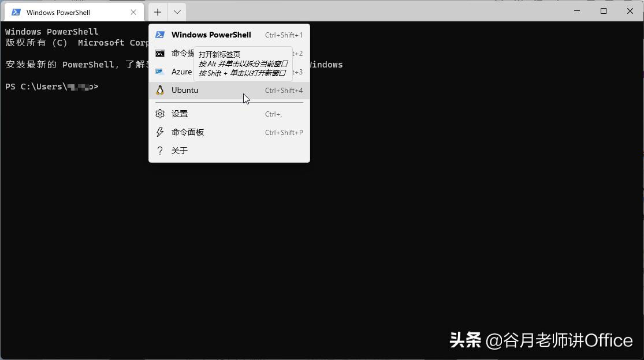This screenshot has width=644, height=360.
Task: Click the Azure Cloud Shell icon
Action: pyautogui.click(x=159, y=72)
